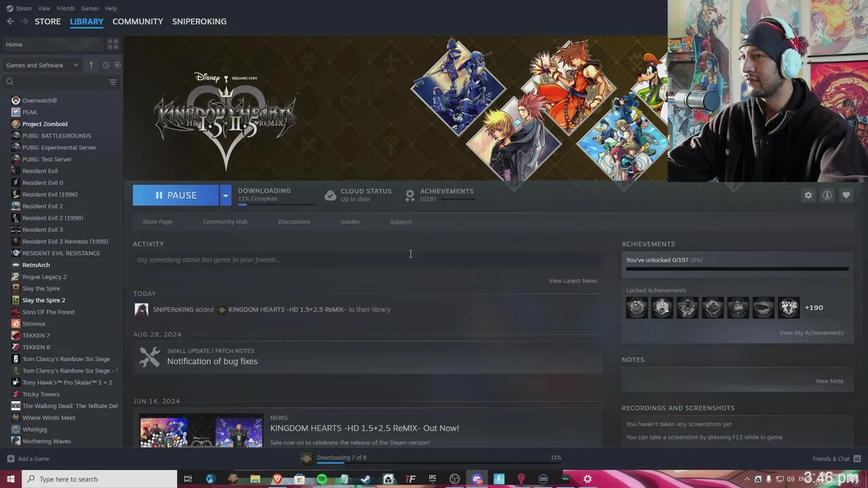Create a New Note

[x=829, y=381]
